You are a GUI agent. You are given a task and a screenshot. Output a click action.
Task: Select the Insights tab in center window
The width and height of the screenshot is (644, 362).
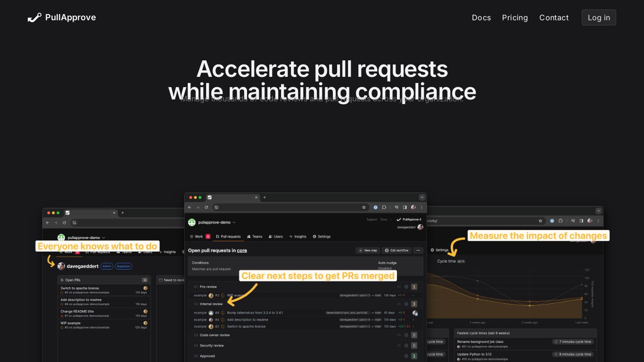pyautogui.click(x=298, y=237)
